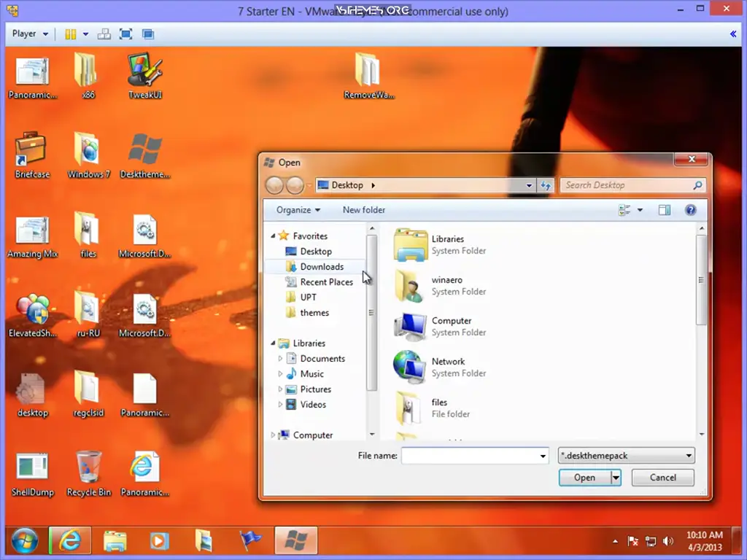Click the Send Ctrl+Alt+Del toolbar icon
Image resolution: width=747 pixels, height=560 pixels.
(104, 34)
